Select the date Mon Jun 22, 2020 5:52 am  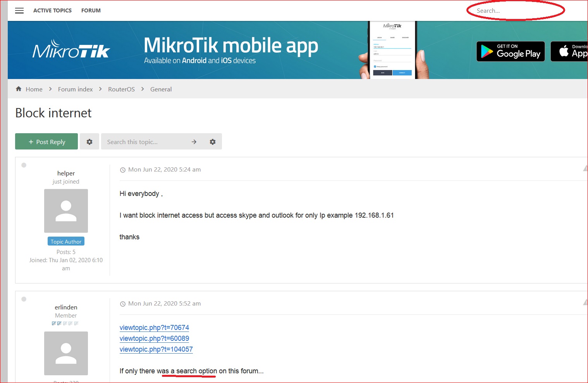point(165,304)
